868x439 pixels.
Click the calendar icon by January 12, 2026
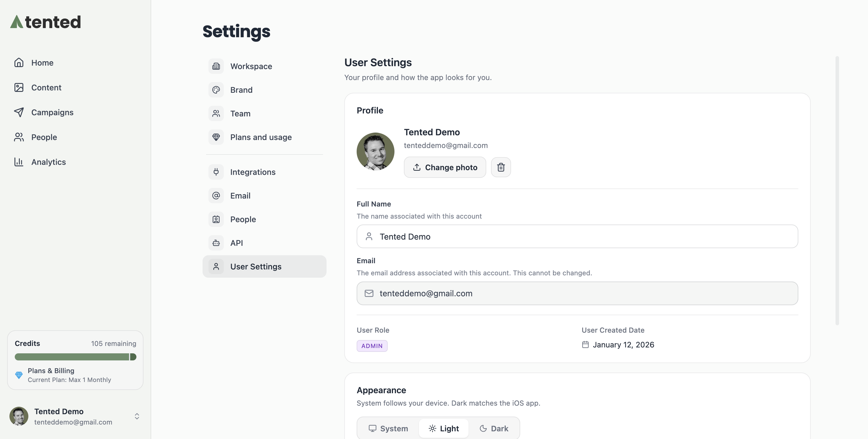(x=585, y=344)
